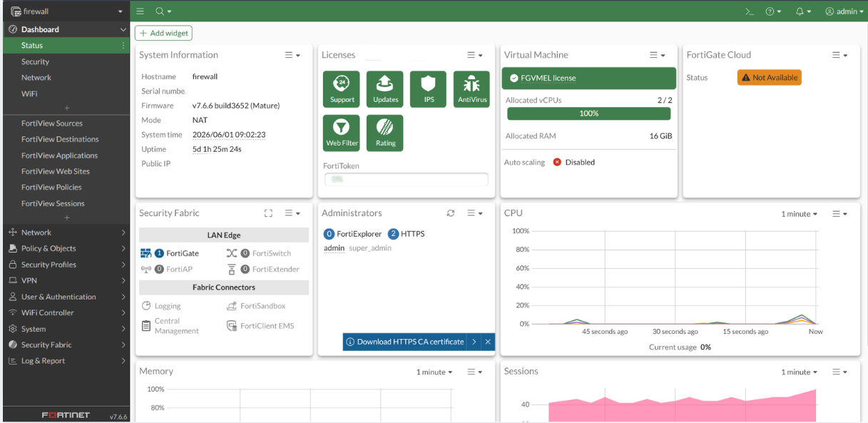Expand the Security Fabric widget to fullscreen
The image size is (868, 423).
click(268, 213)
